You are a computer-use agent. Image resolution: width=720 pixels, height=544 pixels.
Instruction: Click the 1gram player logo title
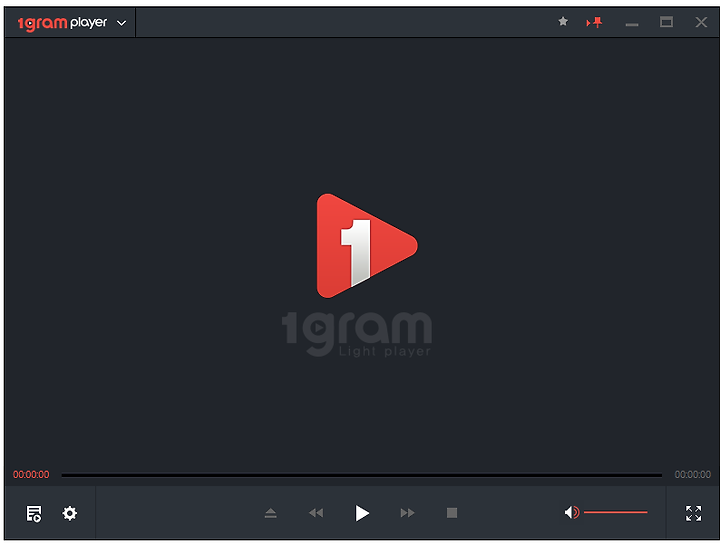coord(62,23)
